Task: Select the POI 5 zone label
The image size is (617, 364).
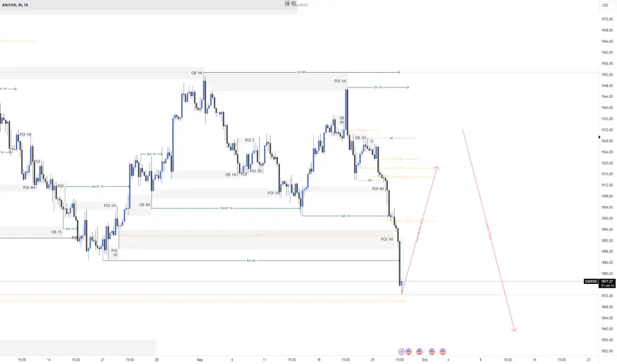Action: coord(250,140)
